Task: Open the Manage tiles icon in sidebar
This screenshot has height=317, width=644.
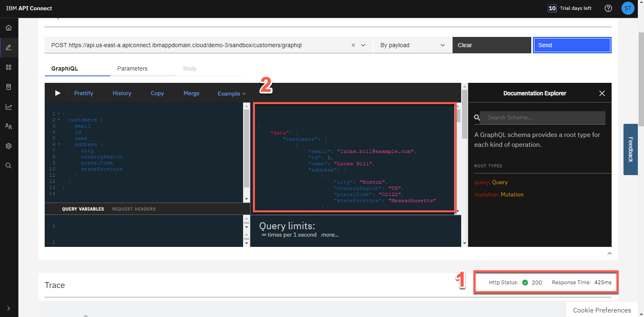Action: [9, 67]
